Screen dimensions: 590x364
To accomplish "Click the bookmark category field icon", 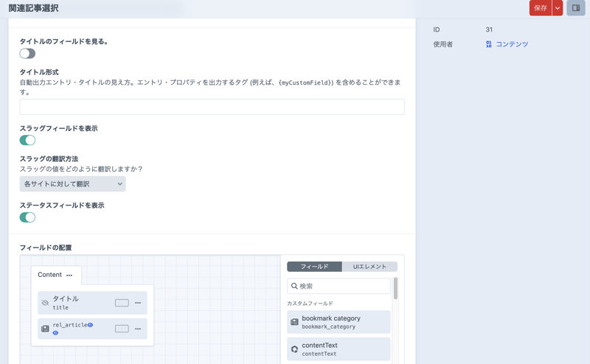I will pyautogui.click(x=294, y=322).
